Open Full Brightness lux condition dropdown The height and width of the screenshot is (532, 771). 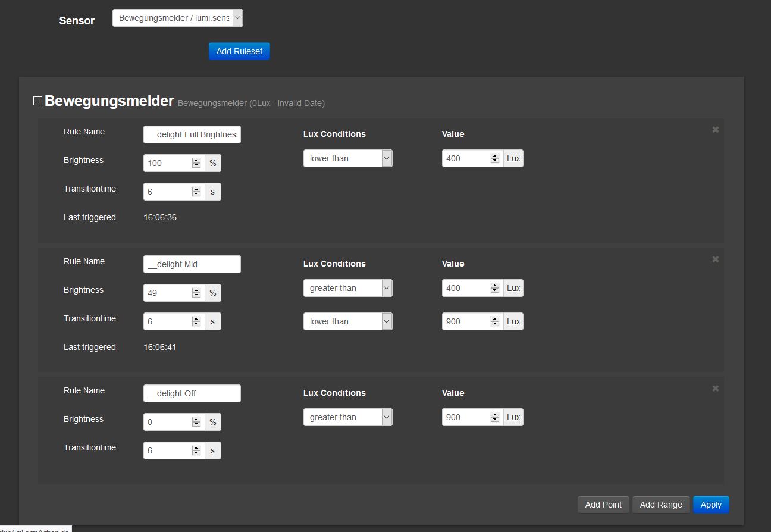(x=347, y=158)
